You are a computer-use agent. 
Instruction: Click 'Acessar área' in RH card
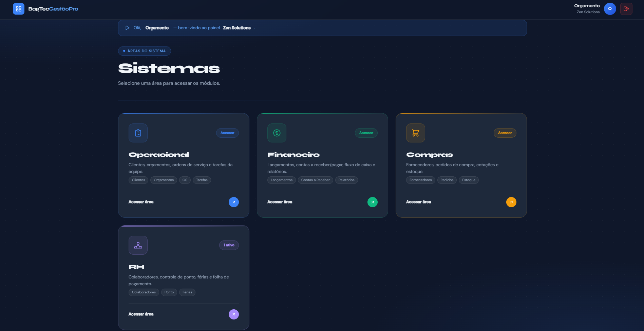(141, 314)
